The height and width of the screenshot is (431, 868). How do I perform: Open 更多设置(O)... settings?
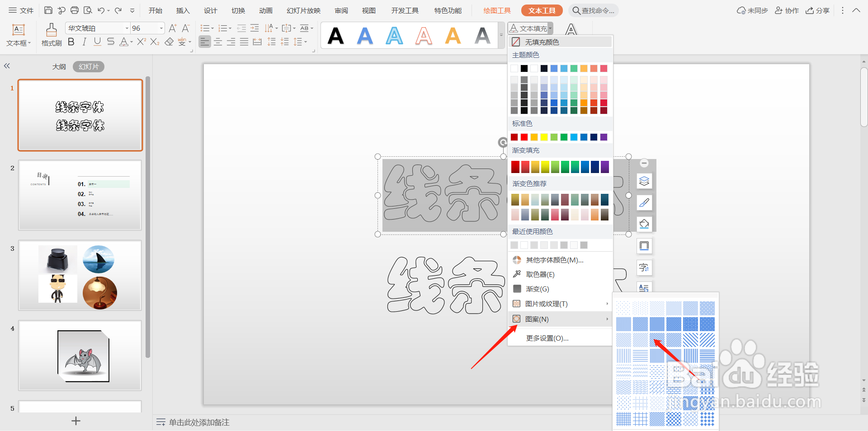pos(560,338)
